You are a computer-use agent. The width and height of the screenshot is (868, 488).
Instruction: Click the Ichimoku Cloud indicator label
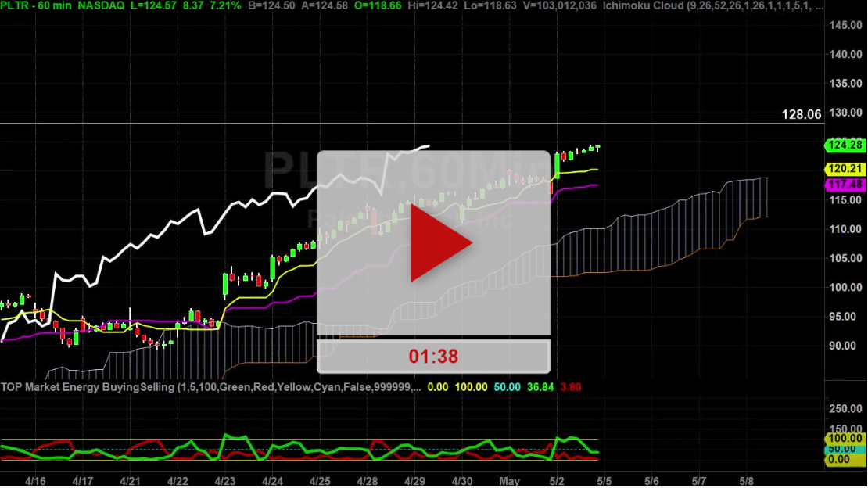coord(713,6)
